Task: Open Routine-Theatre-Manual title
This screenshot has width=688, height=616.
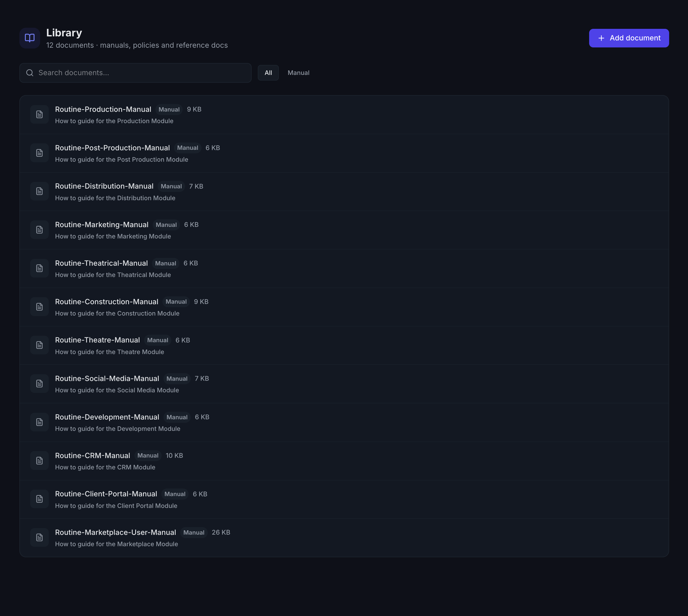Action: click(x=98, y=340)
